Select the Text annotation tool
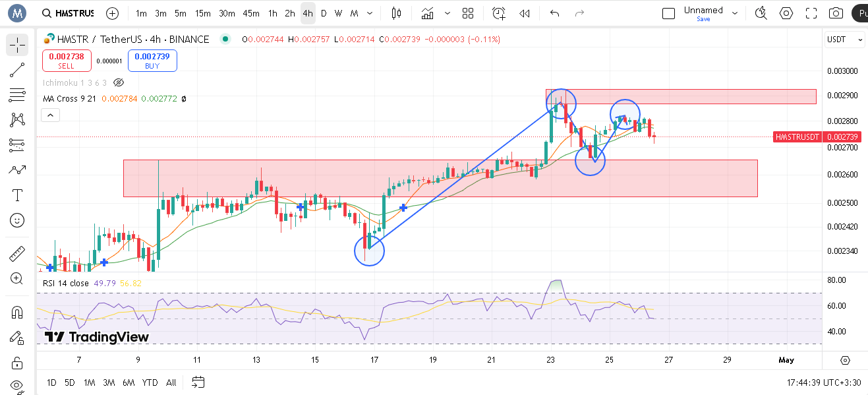Screen dimensions: 868x395 [17, 195]
